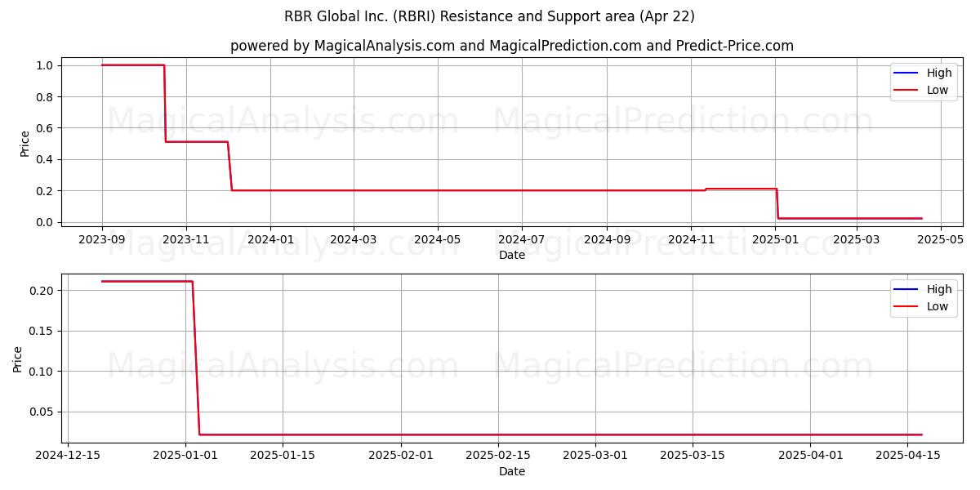Click the "2024-05" date tick label
The height and width of the screenshot is (490, 980).
438,239
